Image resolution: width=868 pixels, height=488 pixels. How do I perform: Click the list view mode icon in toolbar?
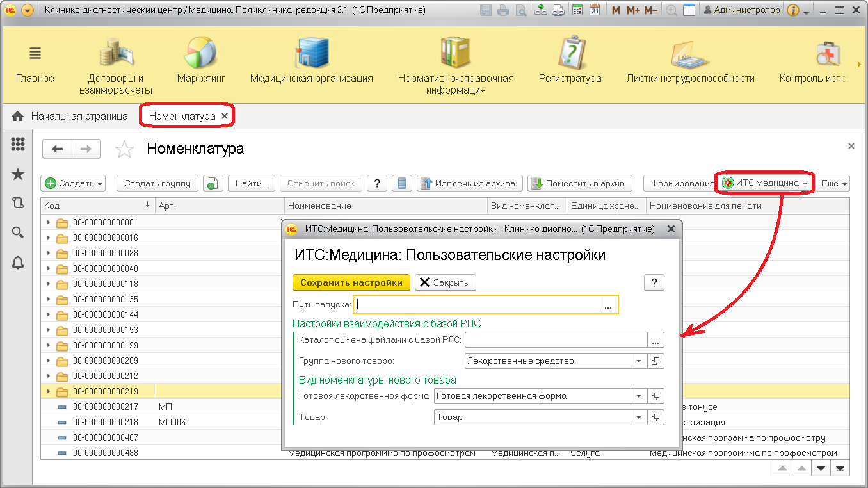click(402, 183)
